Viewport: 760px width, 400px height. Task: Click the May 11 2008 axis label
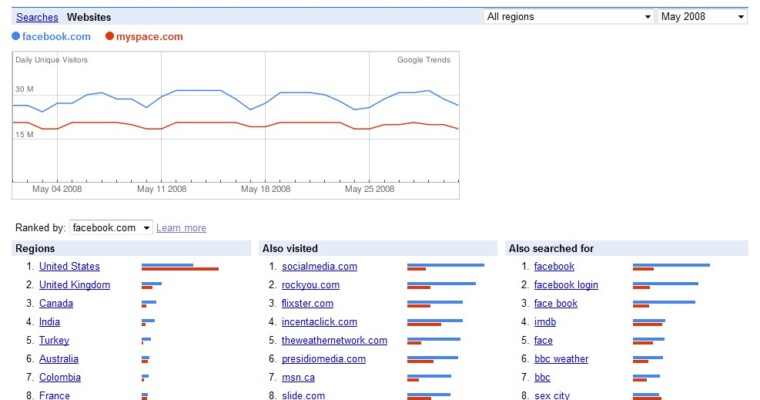[161, 189]
